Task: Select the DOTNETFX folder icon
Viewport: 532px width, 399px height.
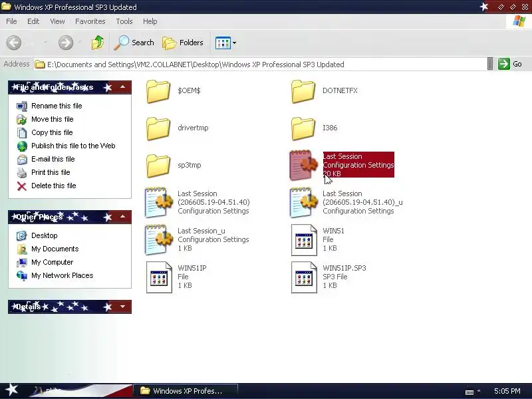Action: (x=303, y=91)
